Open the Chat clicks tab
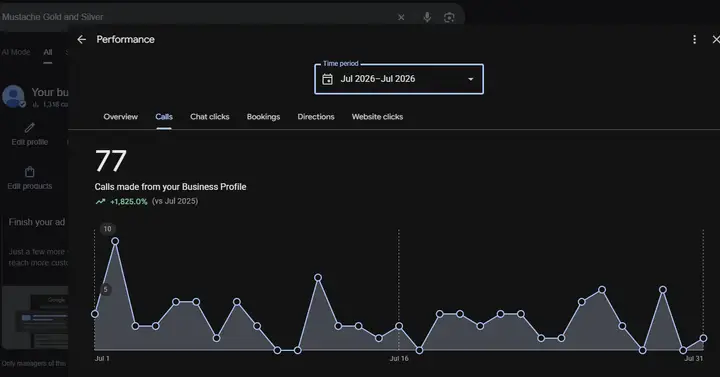 coord(210,117)
